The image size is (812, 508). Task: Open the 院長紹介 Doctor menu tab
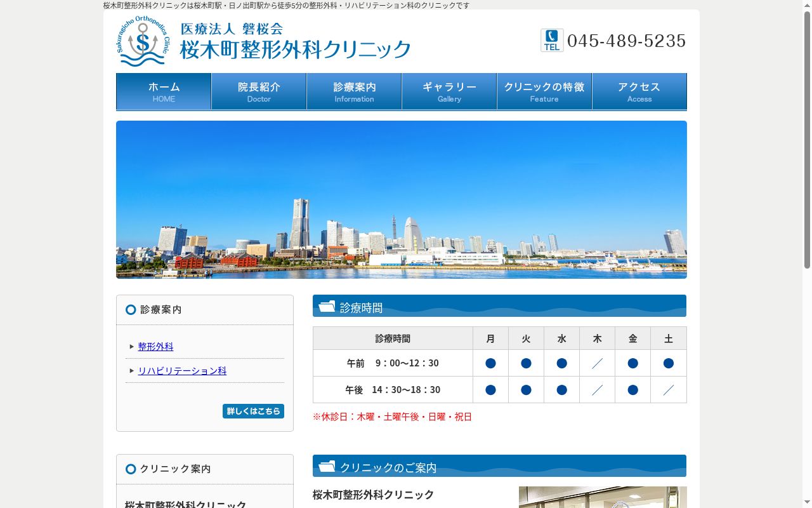click(259, 91)
